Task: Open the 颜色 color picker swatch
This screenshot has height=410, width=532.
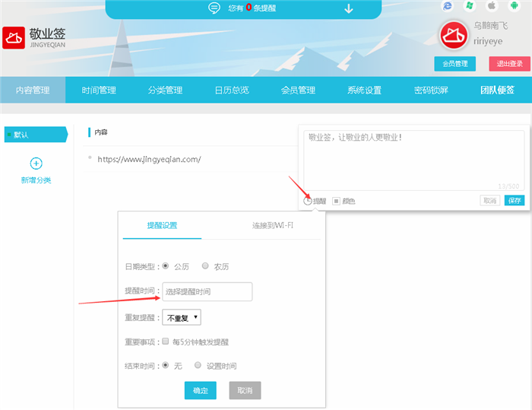Action: (336, 201)
